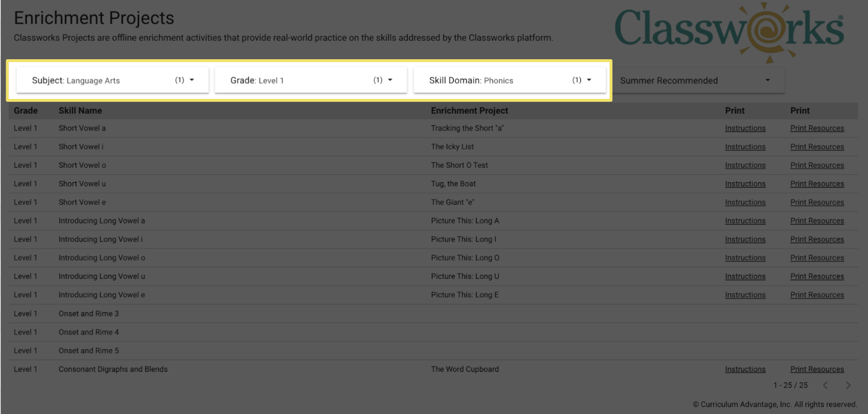Open Instructions for Tug, the Boat
The width and height of the screenshot is (868, 414).
coord(745,184)
